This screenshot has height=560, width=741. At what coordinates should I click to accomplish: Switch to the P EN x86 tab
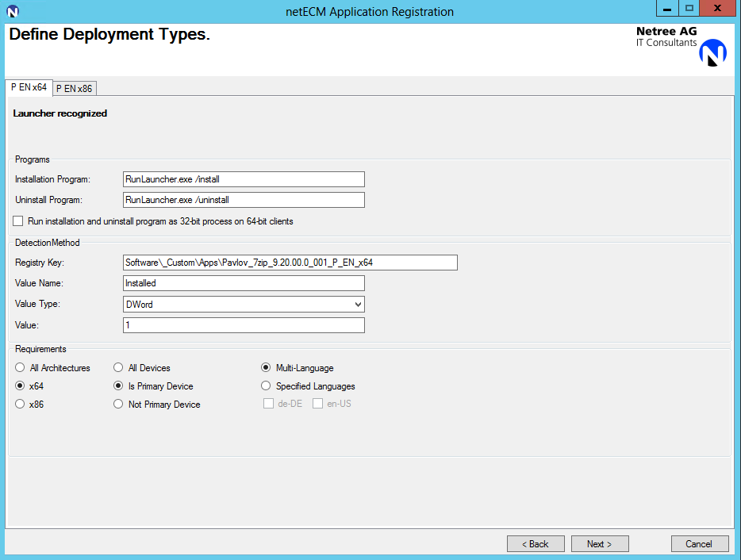click(x=74, y=88)
